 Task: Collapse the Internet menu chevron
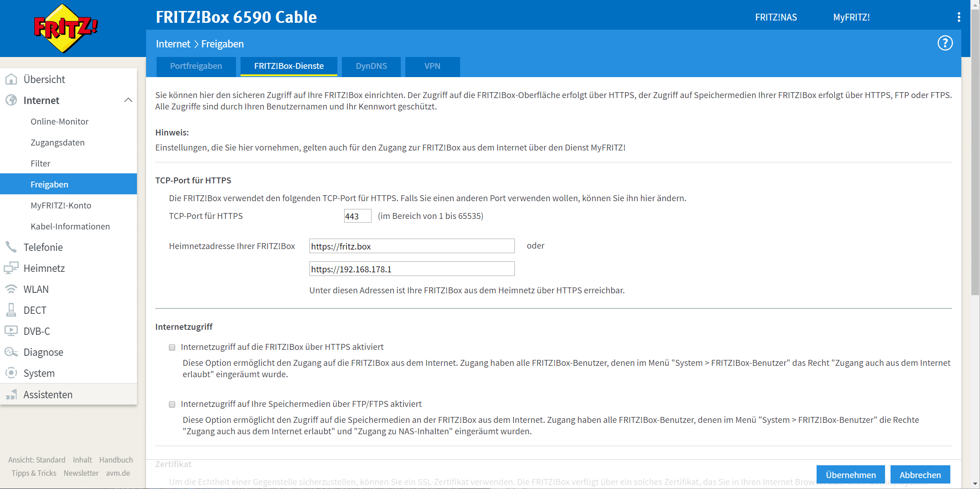(x=128, y=100)
